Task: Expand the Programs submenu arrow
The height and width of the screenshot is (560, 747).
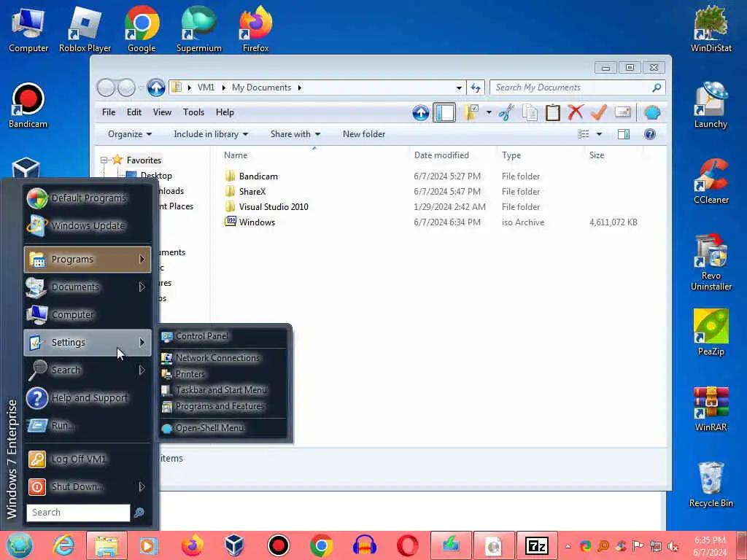Action: [x=142, y=259]
